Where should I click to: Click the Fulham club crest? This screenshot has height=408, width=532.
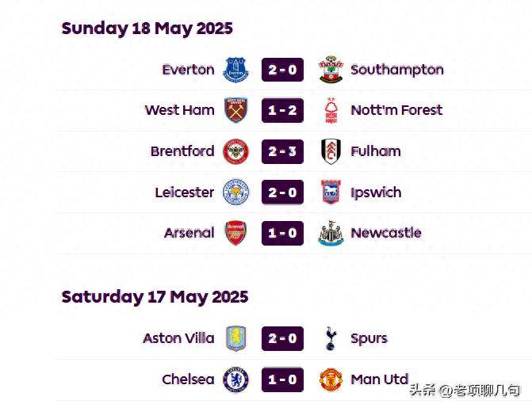point(331,151)
